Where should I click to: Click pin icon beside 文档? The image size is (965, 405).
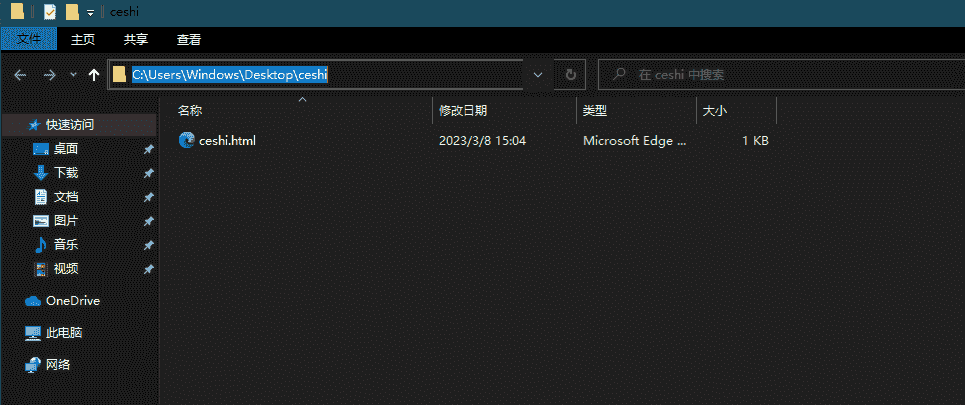pyautogui.click(x=148, y=197)
